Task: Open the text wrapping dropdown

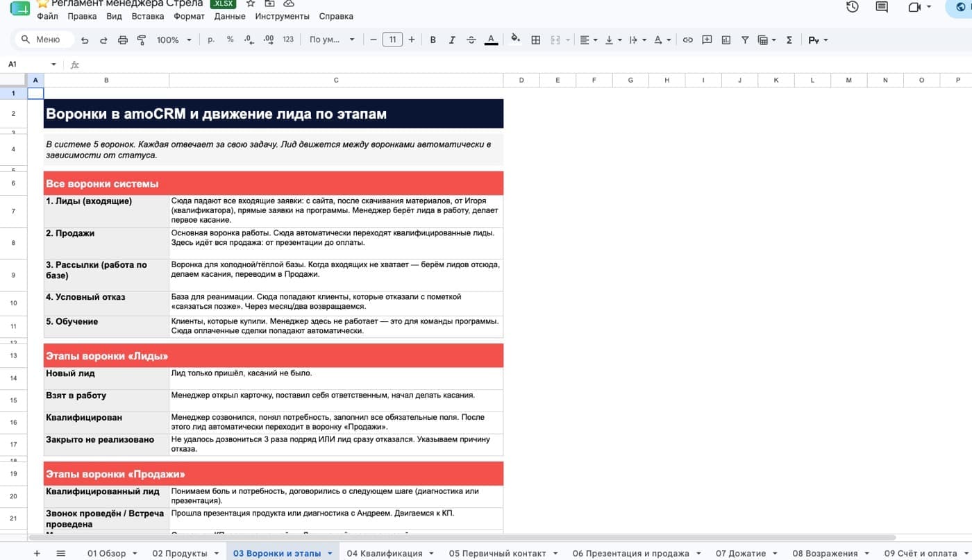Action: point(637,40)
